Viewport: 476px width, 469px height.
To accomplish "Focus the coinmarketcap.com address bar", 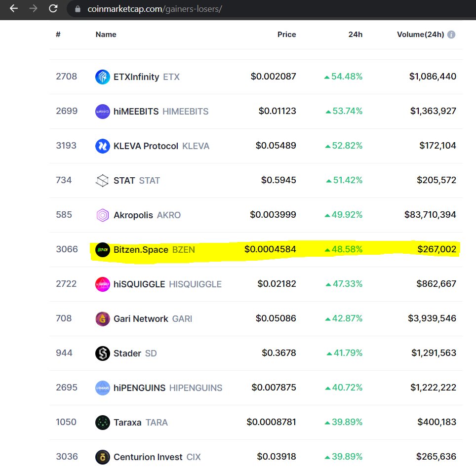I will coord(270,9).
